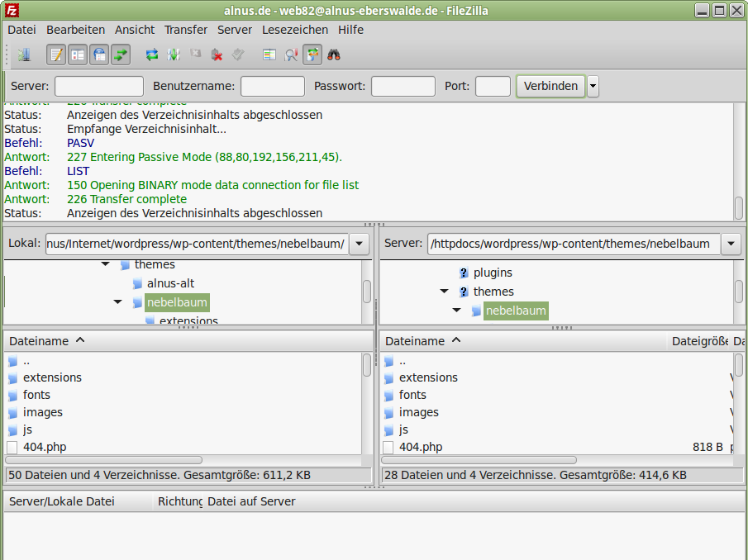The width and height of the screenshot is (748, 560).
Task: Collapse the remote themes tree node
Action: pos(444,291)
